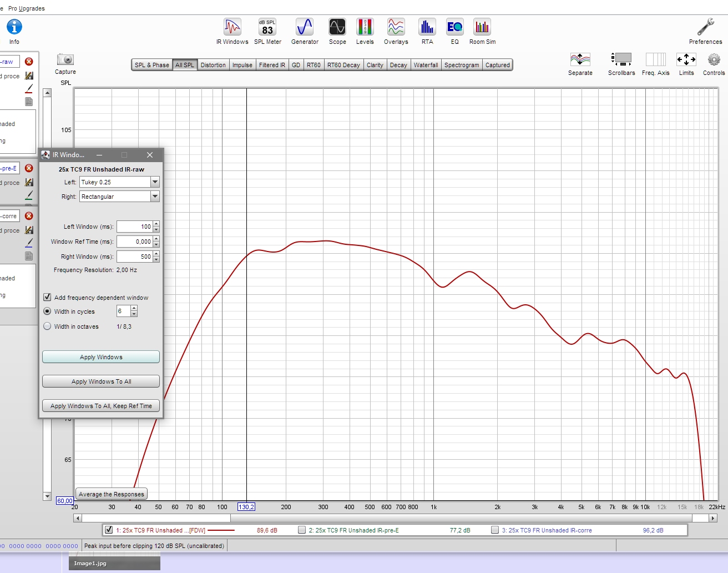The height and width of the screenshot is (573, 728).
Task: Open Right window type dropdown
Action: coord(155,197)
